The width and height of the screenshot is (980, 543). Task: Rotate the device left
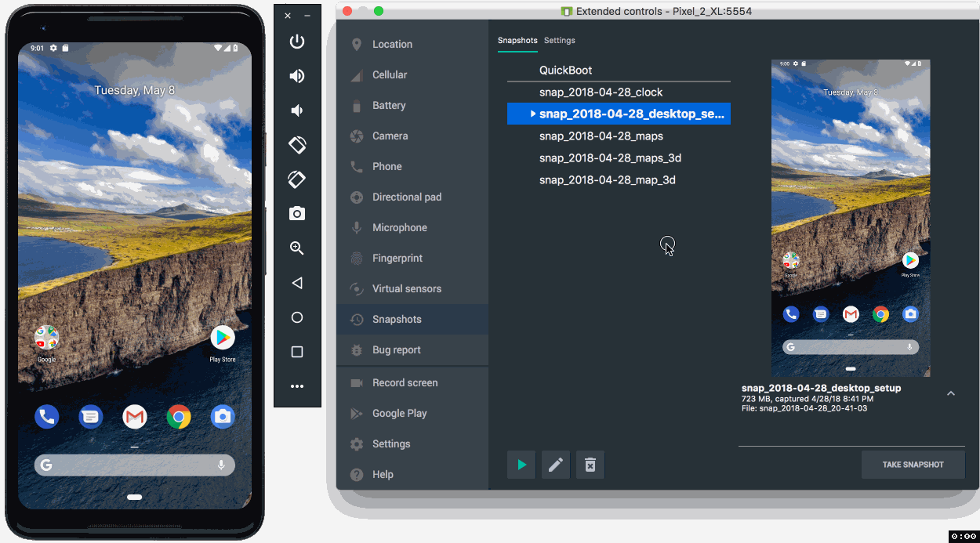(297, 145)
